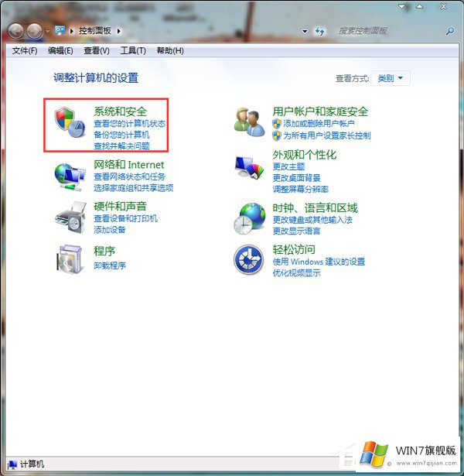Expand the root arrow before 控制面板
The image size is (464, 476).
[x=72, y=31]
